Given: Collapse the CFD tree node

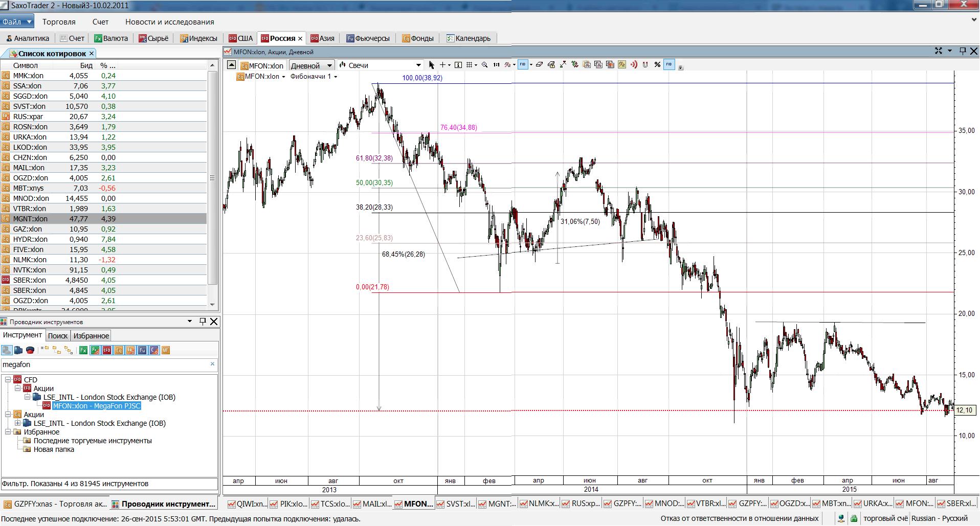Looking at the screenshot, I should (x=8, y=380).
